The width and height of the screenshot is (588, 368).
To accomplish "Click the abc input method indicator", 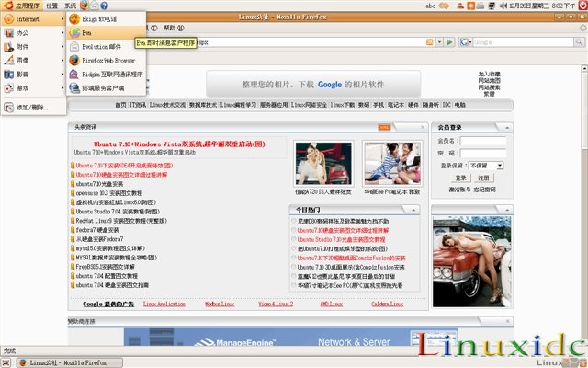I will (431, 6).
